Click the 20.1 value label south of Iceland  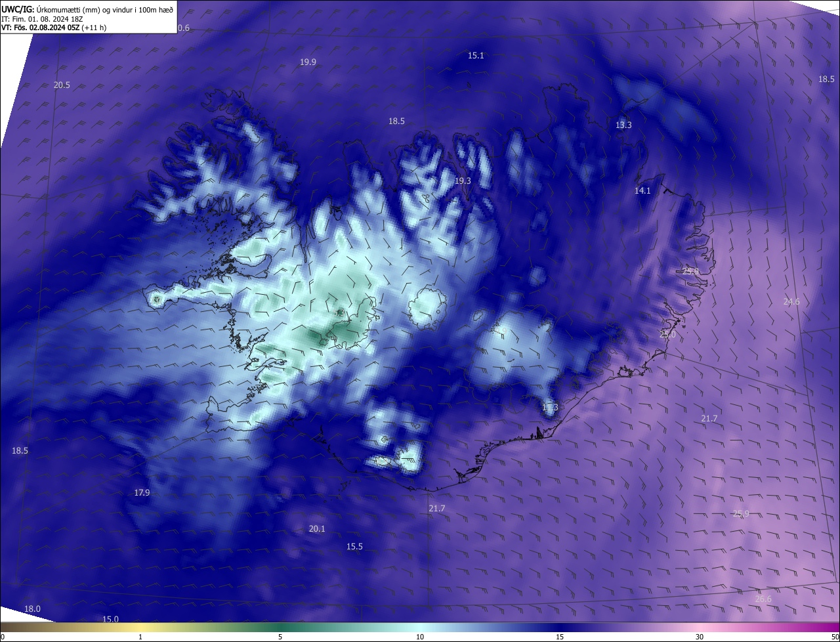coord(317,528)
